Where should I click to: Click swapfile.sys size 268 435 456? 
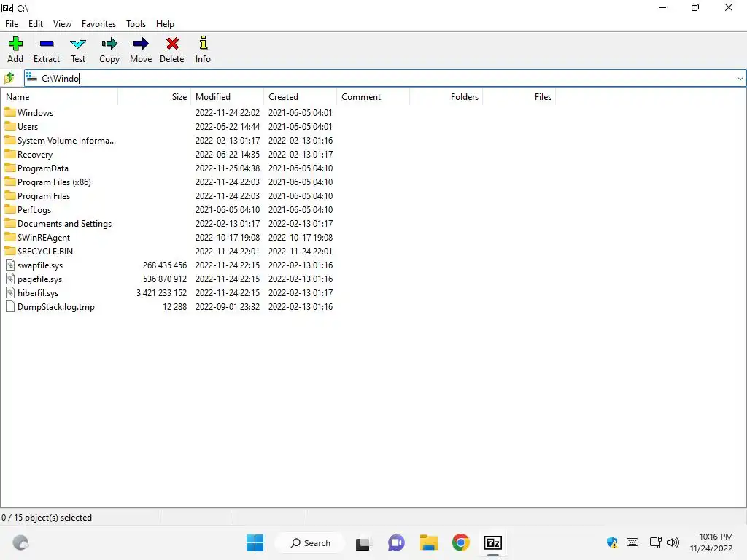coord(165,265)
